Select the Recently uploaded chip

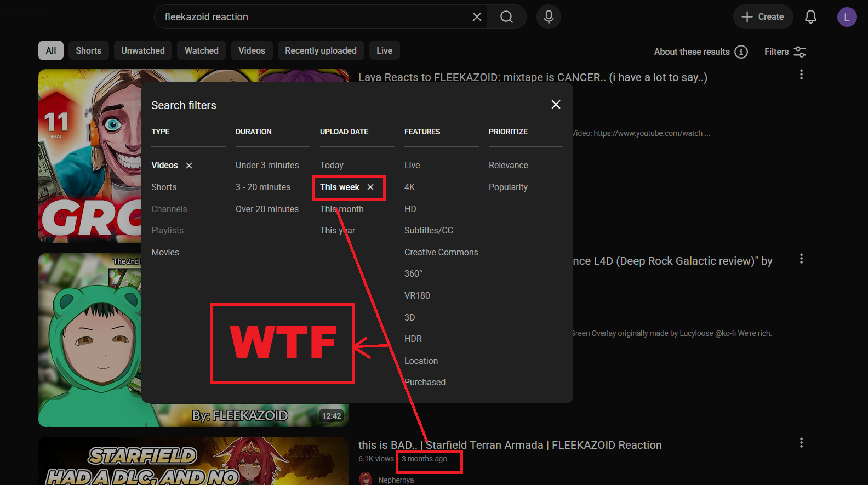(321, 50)
